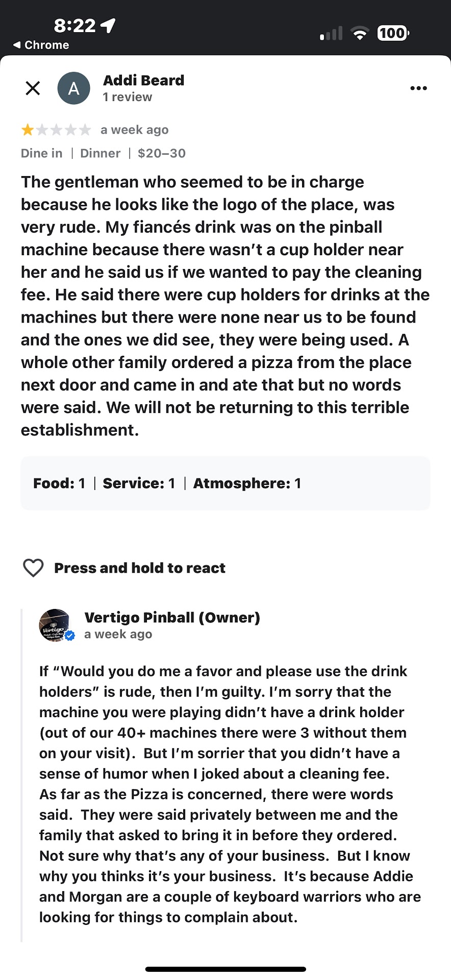The image size is (451, 980).
Task: Select the 'Press and hold to react' label
Action: [139, 568]
